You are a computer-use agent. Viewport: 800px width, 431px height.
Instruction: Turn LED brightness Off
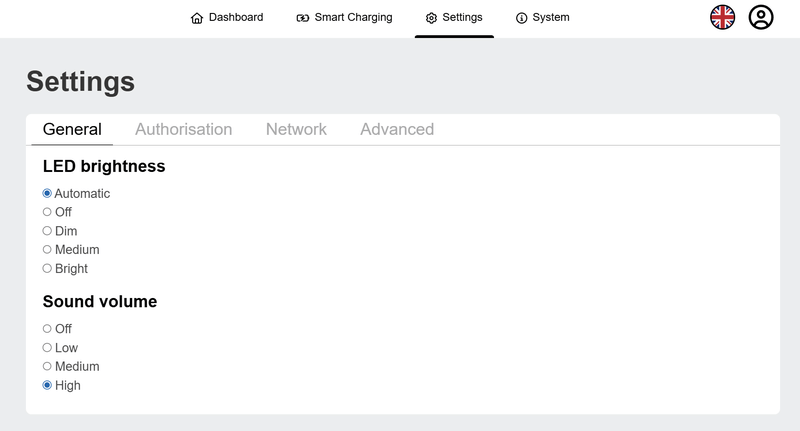tap(47, 212)
